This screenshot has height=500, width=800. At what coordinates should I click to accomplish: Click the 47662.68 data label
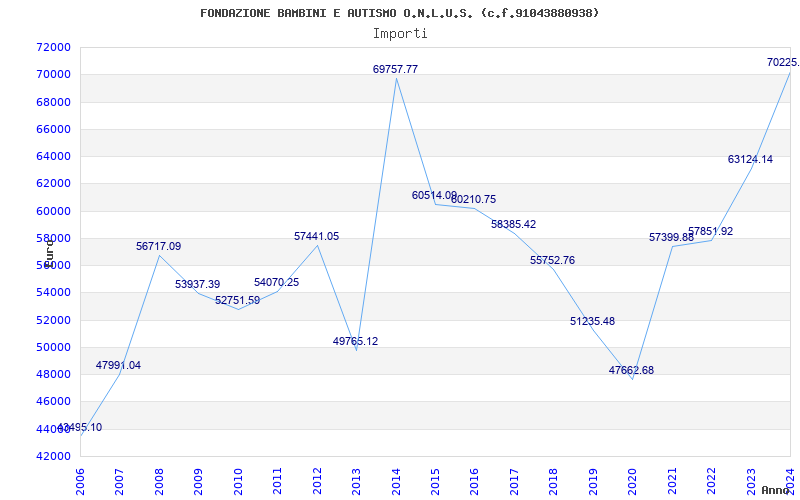pos(632,370)
